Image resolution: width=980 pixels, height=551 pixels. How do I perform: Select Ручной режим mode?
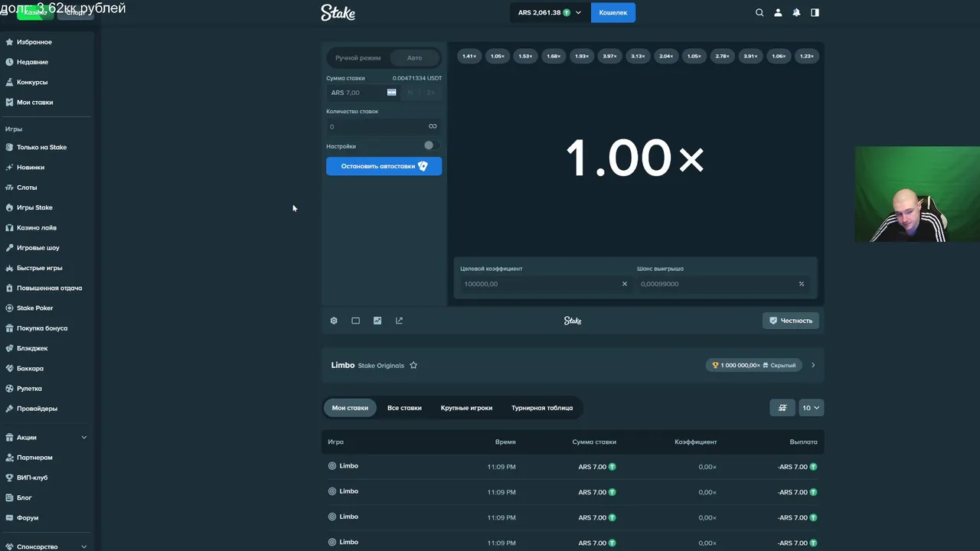pos(358,58)
